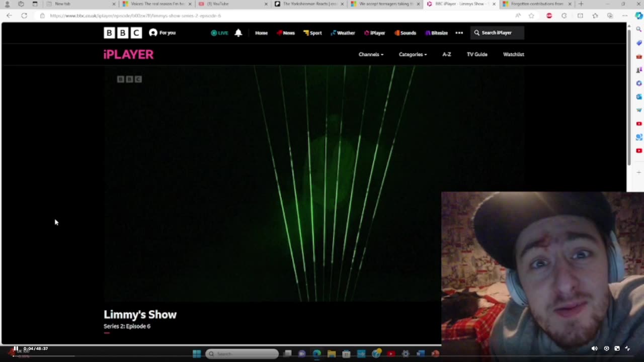Screen dimensions: 644x362
Task: Open Edge sidebar Outlook icon
Action: tap(639, 97)
